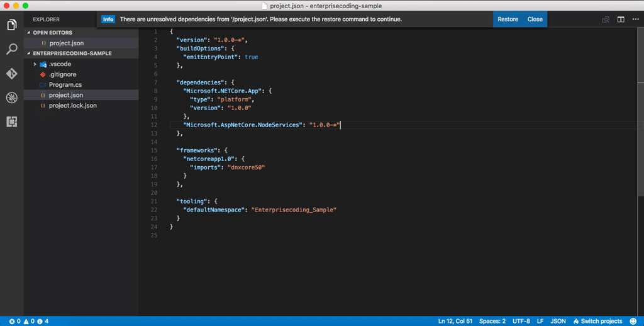
Task: Expand the .vscode folder arrow
Action: click(35, 64)
